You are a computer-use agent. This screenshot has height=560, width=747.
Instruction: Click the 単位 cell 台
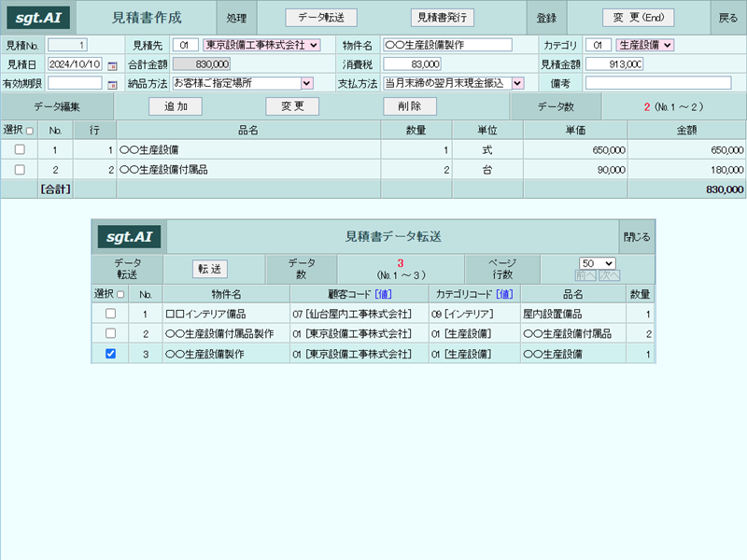(487, 170)
